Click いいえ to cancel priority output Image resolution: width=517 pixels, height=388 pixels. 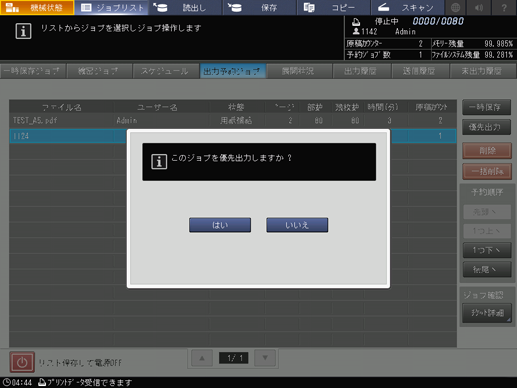click(297, 225)
